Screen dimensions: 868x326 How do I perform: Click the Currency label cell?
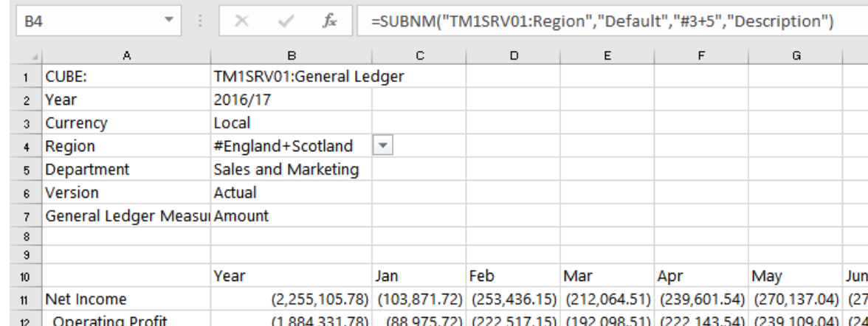coord(127,123)
